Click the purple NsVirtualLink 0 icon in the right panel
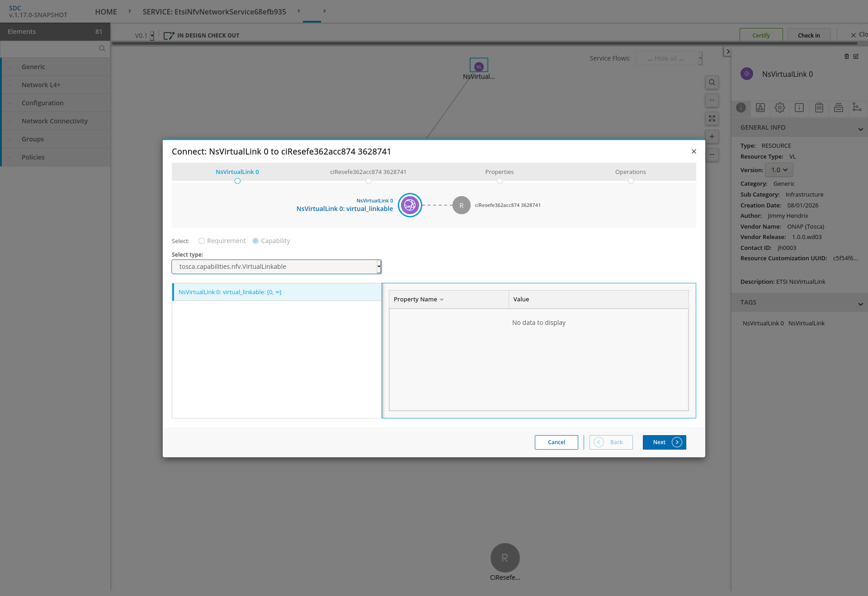Screen dimensions: 868x596 tap(747, 74)
